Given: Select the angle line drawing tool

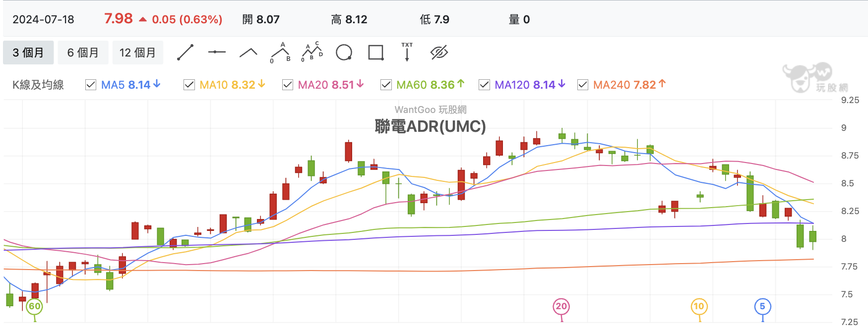Looking at the screenshot, I should pyautogui.click(x=248, y=53).
